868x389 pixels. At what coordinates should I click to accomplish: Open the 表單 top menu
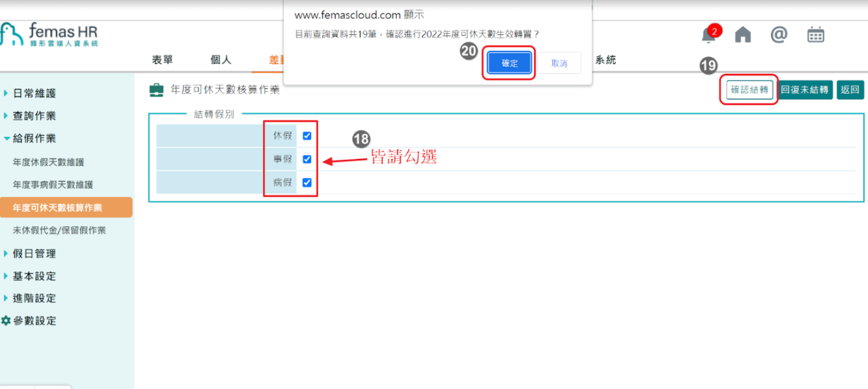point(162,60)
